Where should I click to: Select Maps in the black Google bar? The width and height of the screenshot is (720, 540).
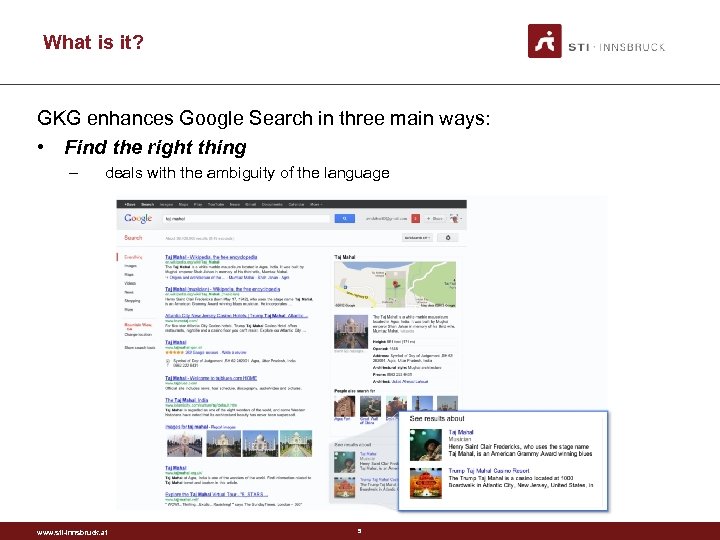coord(183,204)
